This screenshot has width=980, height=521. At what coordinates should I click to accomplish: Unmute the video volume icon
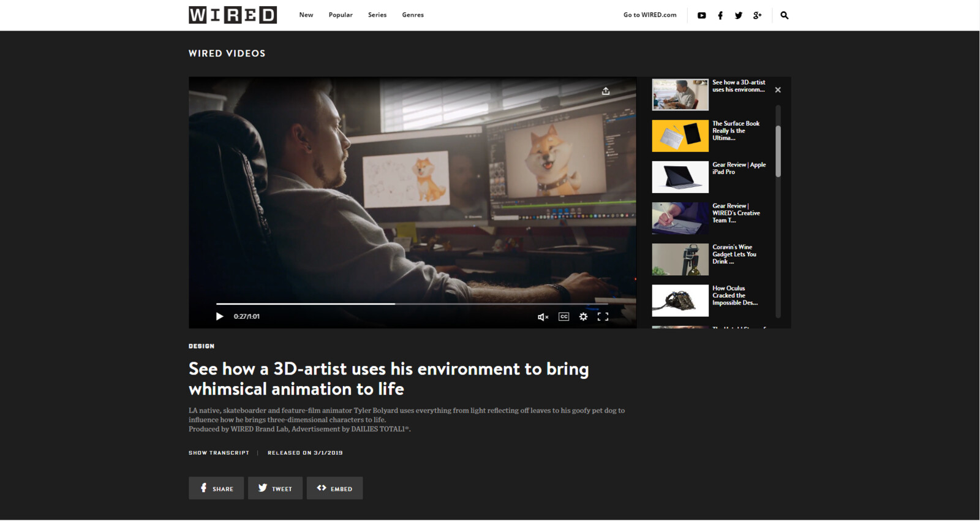(x=543, y=317)
